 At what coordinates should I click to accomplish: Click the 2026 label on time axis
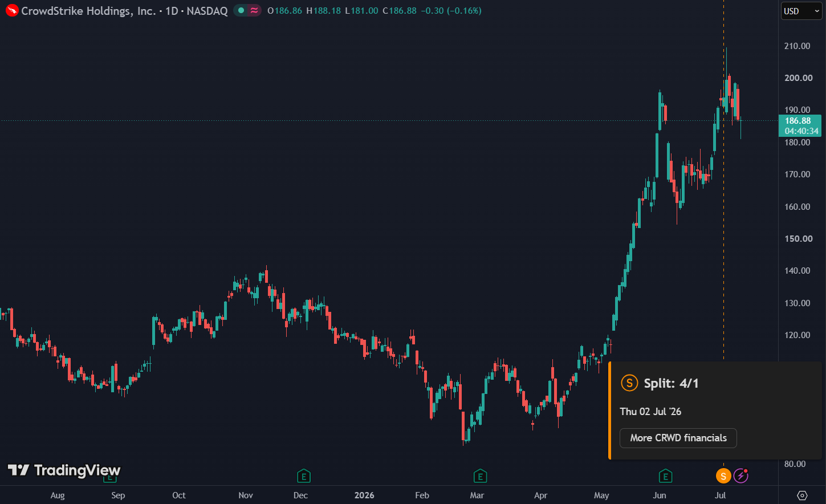[x=364, y=495]
